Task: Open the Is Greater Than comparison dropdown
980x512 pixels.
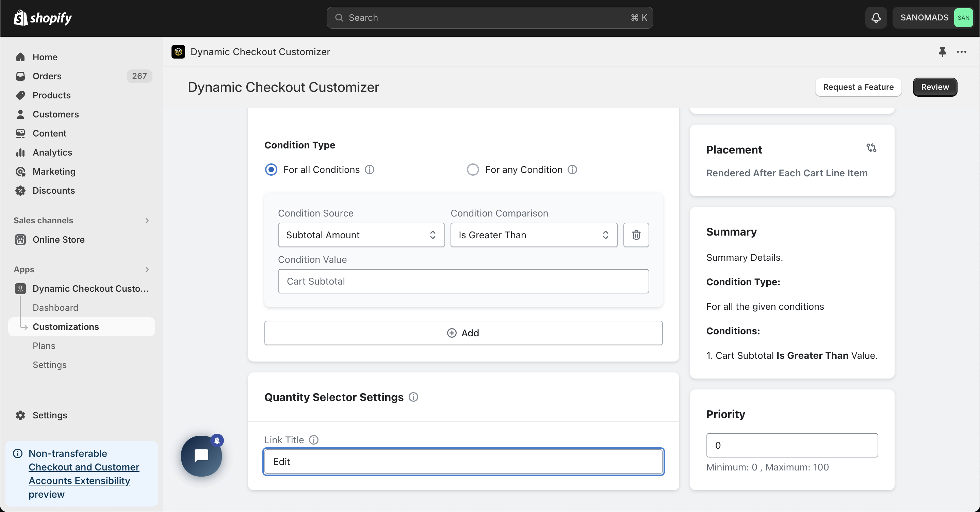Action: click(x=534, y=235)
